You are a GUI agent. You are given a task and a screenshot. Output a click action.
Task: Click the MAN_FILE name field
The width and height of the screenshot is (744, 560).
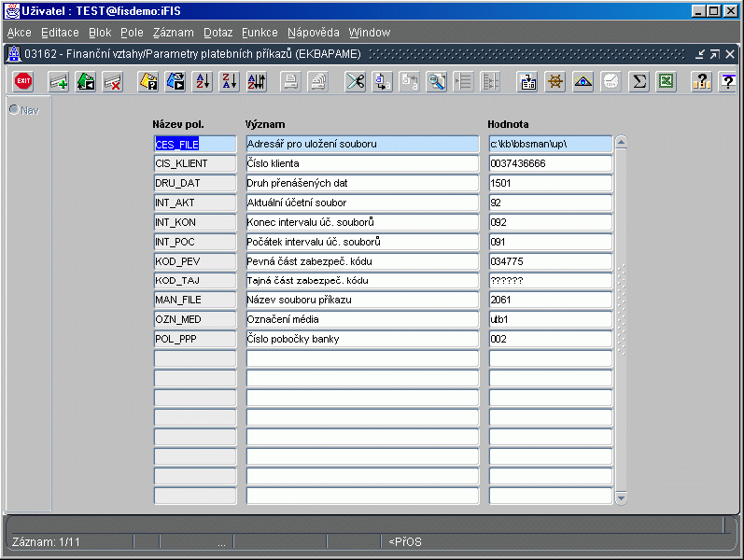[x=195, y=300]
